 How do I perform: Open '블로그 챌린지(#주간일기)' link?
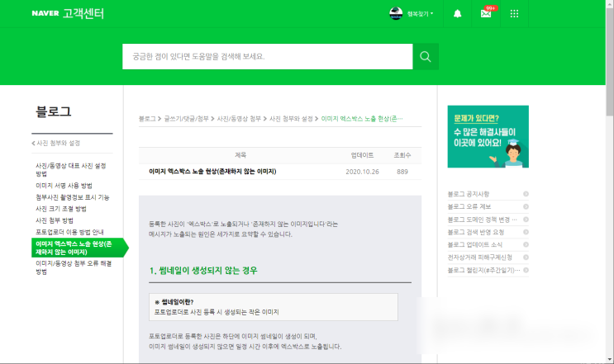point(484,270)
